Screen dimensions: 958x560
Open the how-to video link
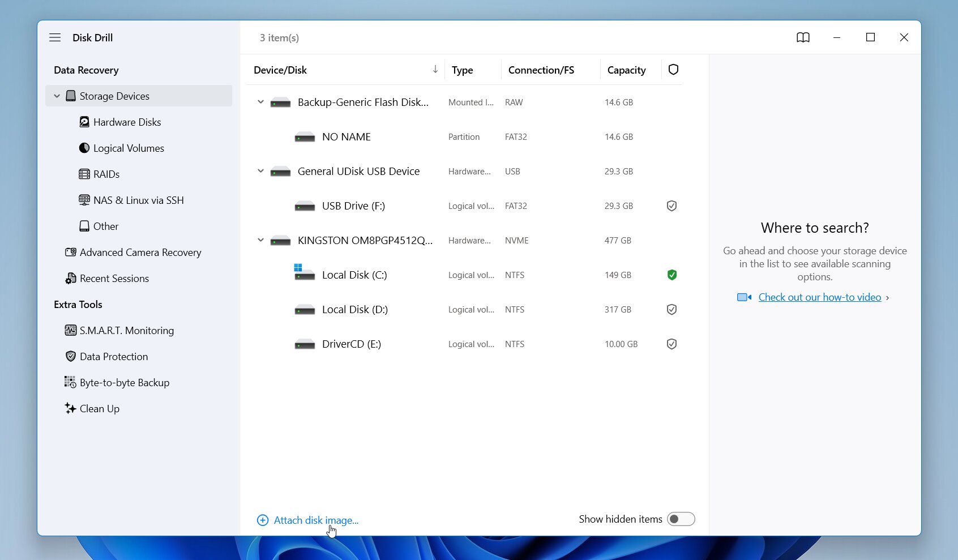(x=819, y=297)
